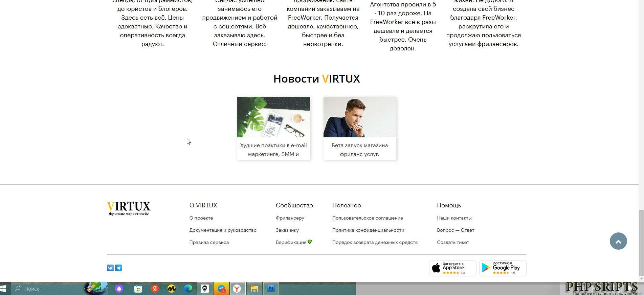
Task: Open 'Худшие практики в e-mail маркетинге' news title
Action: click(x=273, y=150)
